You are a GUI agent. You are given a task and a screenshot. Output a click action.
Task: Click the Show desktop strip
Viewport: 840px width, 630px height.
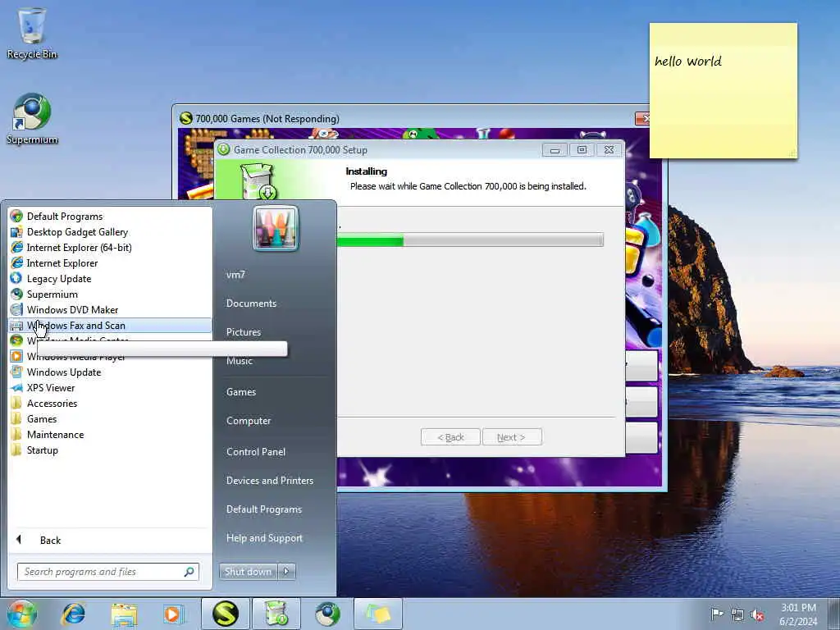point(834,614)
